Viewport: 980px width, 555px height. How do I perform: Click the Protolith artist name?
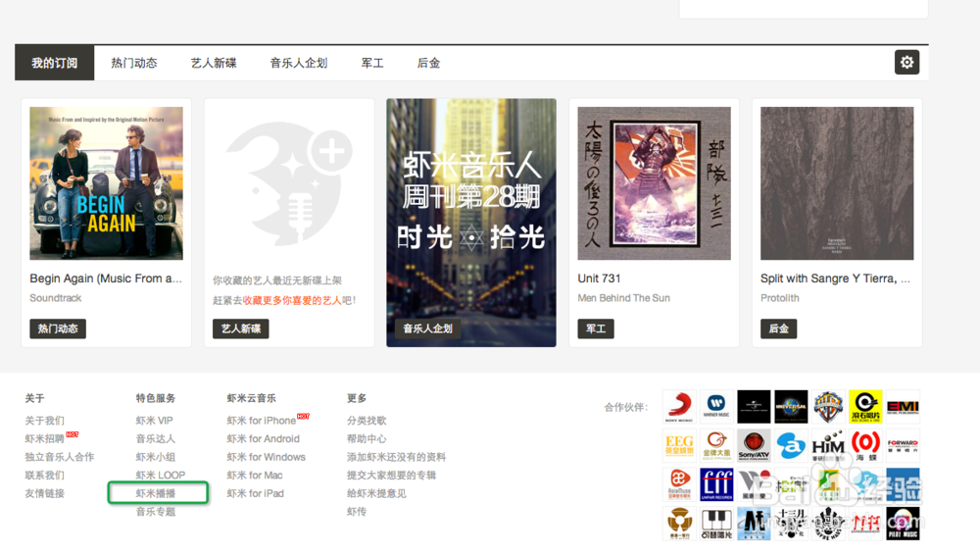pos(779,298)
